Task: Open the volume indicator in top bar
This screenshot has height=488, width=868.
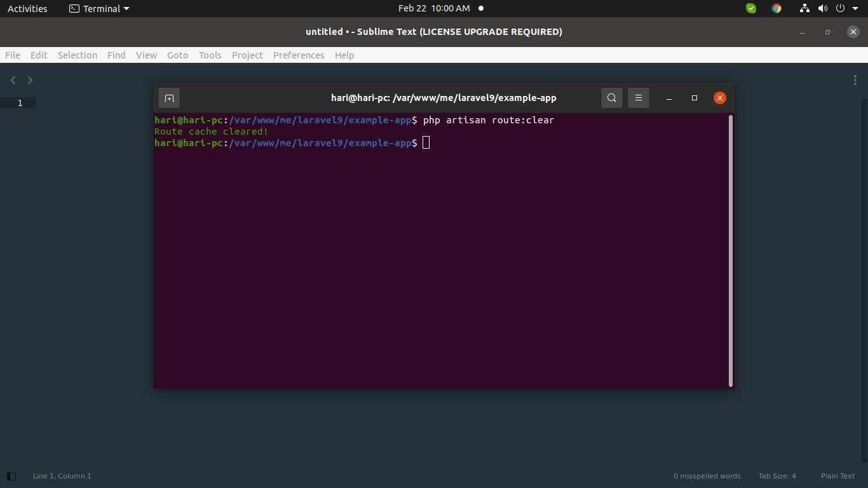Action: coord(823,8)
